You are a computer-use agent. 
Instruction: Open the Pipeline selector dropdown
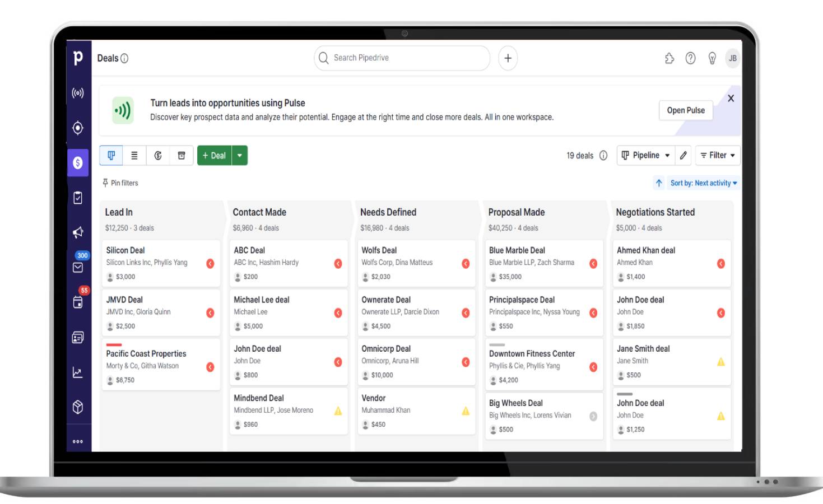coord(646,155)
